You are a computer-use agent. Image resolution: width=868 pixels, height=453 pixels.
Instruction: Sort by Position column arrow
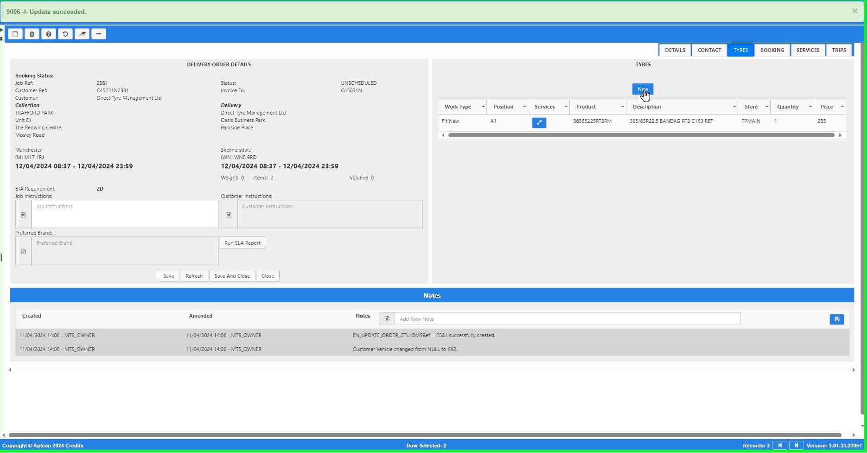pos(524,107)
